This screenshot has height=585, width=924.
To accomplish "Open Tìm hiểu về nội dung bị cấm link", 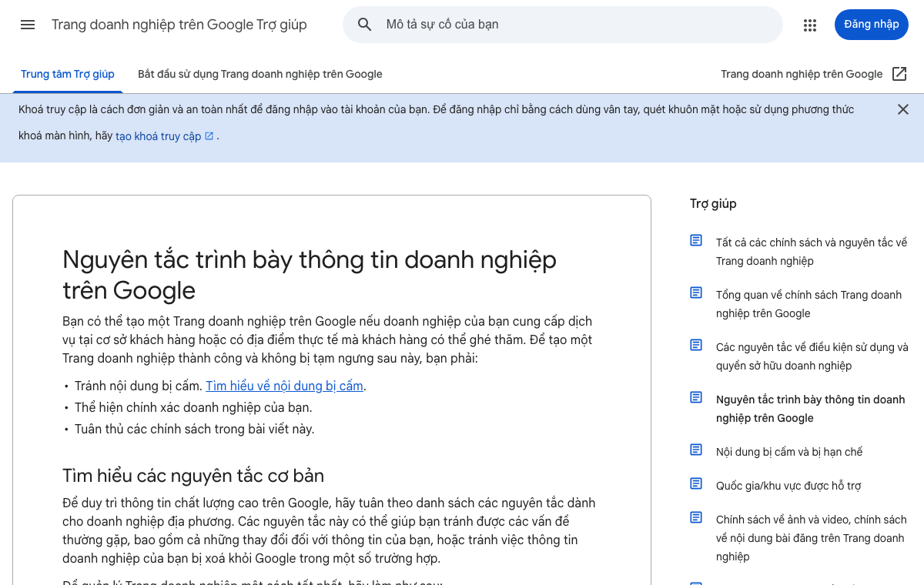I will coord(284,386).
